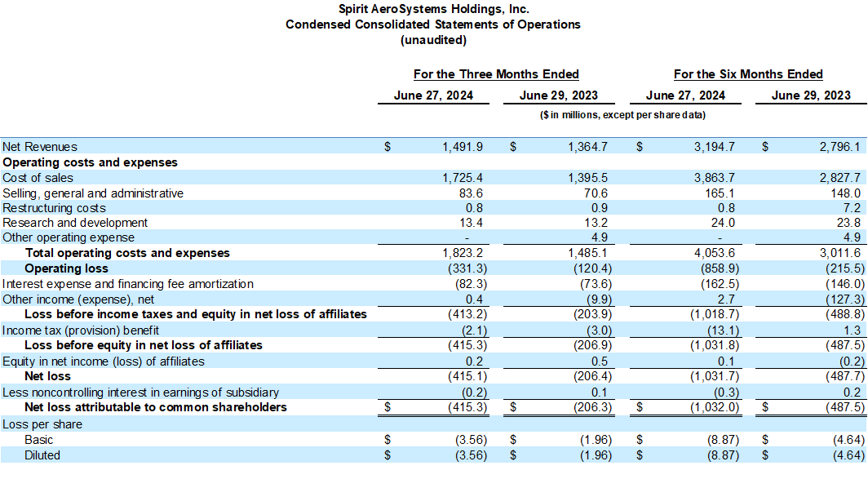Select the Selling, general and administrative label
Viewport: 868px width, 479px height.
93,193
